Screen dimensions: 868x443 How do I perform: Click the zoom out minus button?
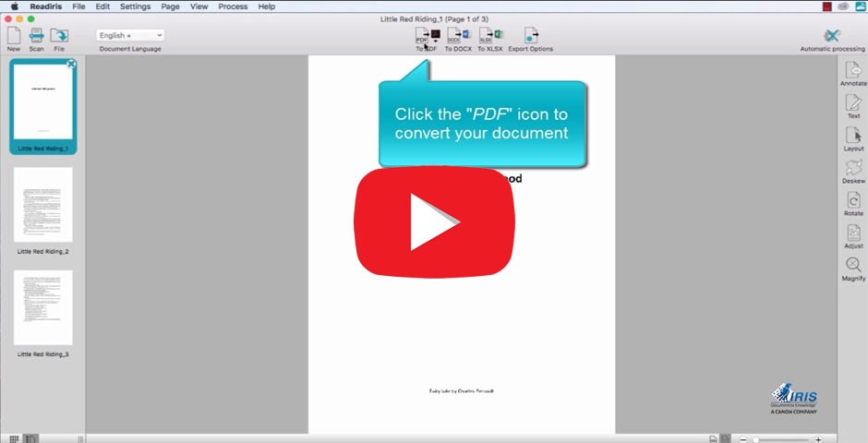point(743,439)
